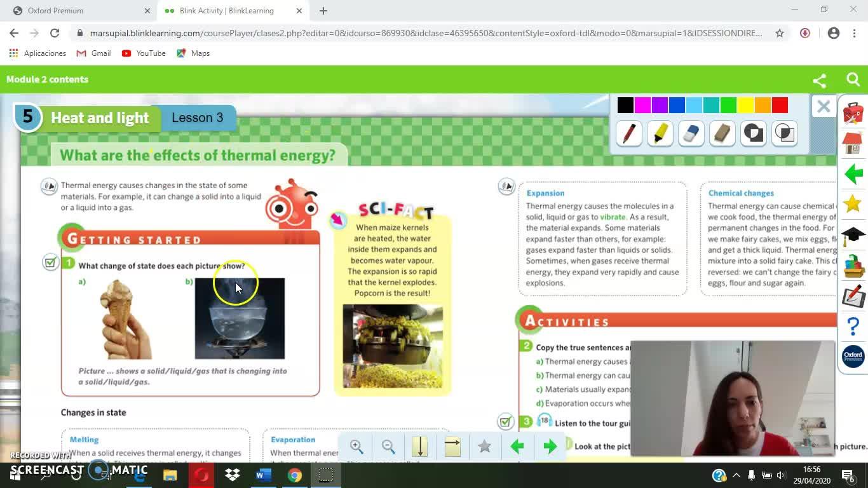The image size is (868, 488).
Task: Go to next page with green right arrow
Action: coord(550,447)
